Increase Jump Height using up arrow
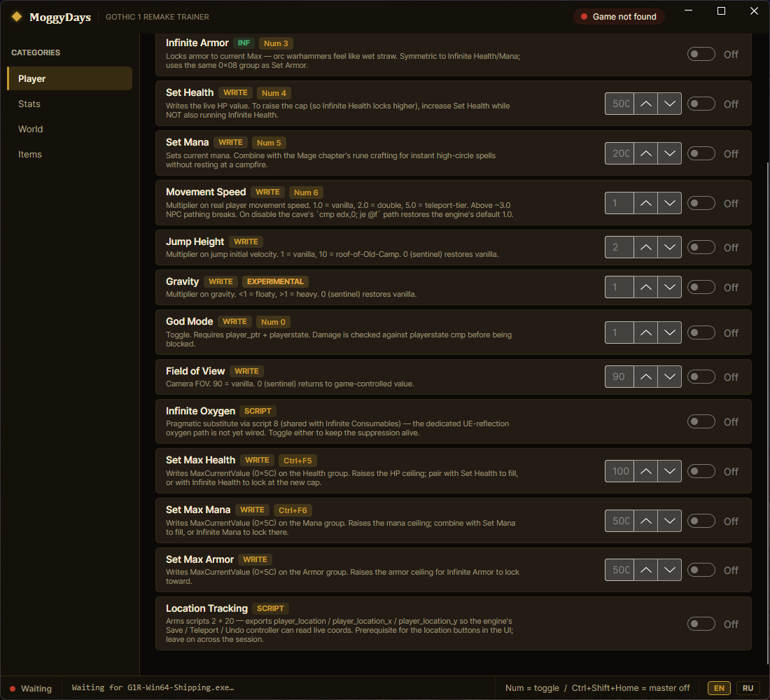This screenshot has height=700, width=770. pyautogui.click(x=646, y=247)
